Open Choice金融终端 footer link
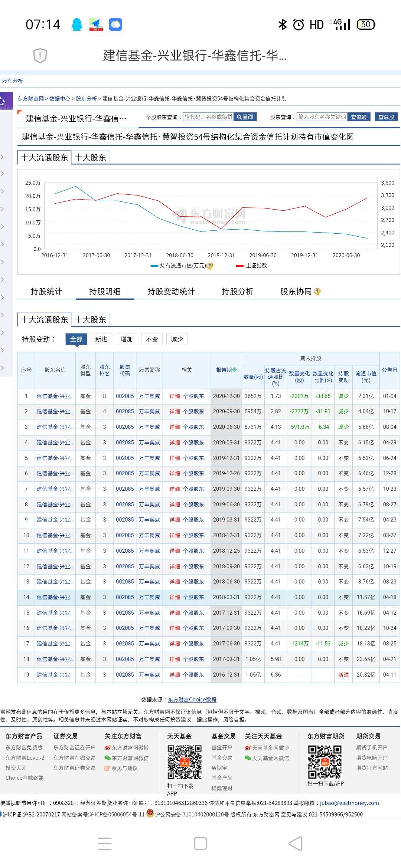401x868 pixels. point(25,778)
